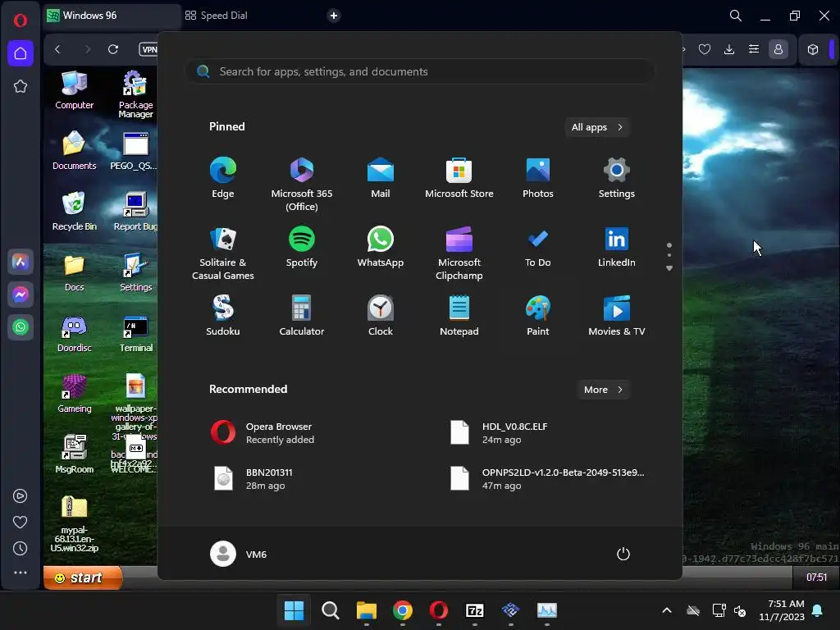Launch Paint from the Start menu
This screenshot has height=630, width=840.
click(537, 316)
